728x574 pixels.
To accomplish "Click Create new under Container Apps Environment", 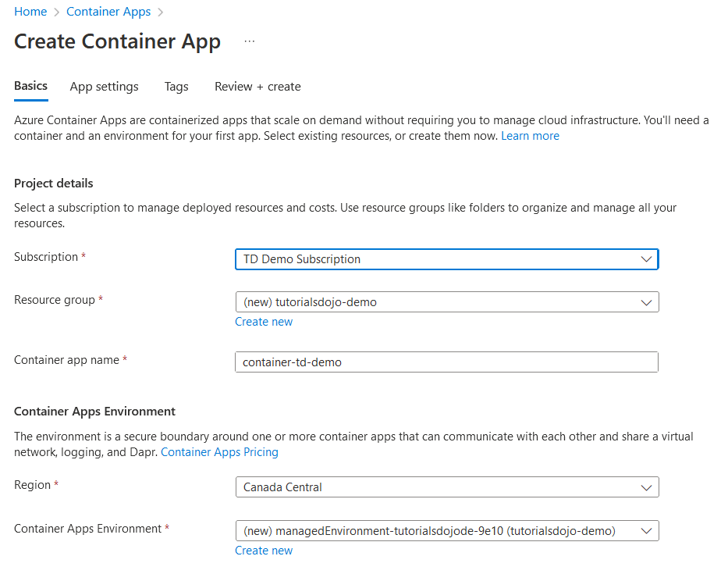I will pyautogui.click(x=264, y=551).
